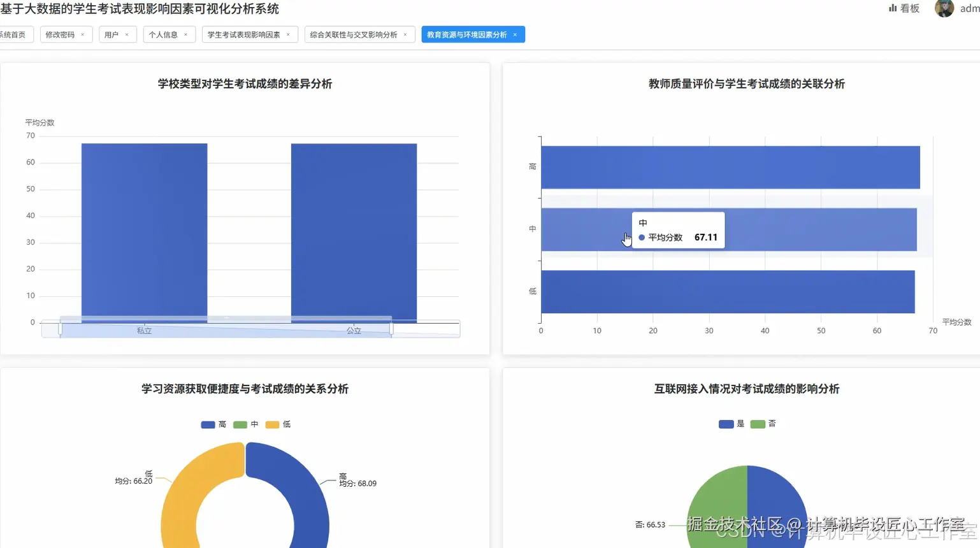Close the 综合关联性与交叉影响分析 tab
The image size is (980, 548).
[x=405, y=35]
